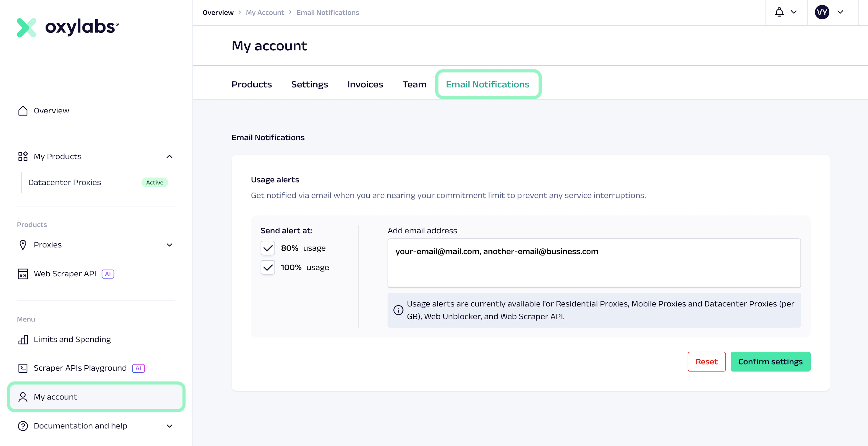868x446 pixels.
Task: Expand Documentation and help chevron
Action: click(x=170, y=426)
